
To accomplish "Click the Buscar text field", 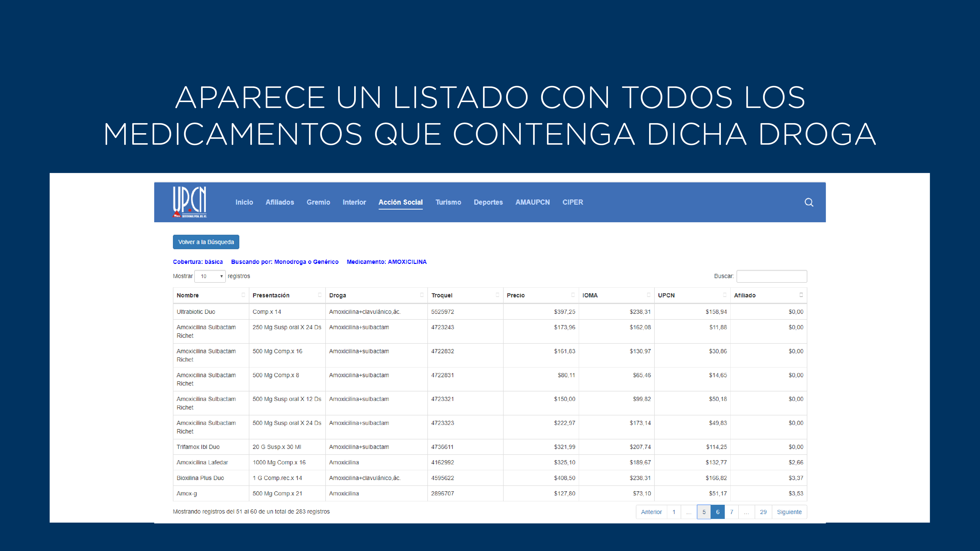I will tap(772, 276).
